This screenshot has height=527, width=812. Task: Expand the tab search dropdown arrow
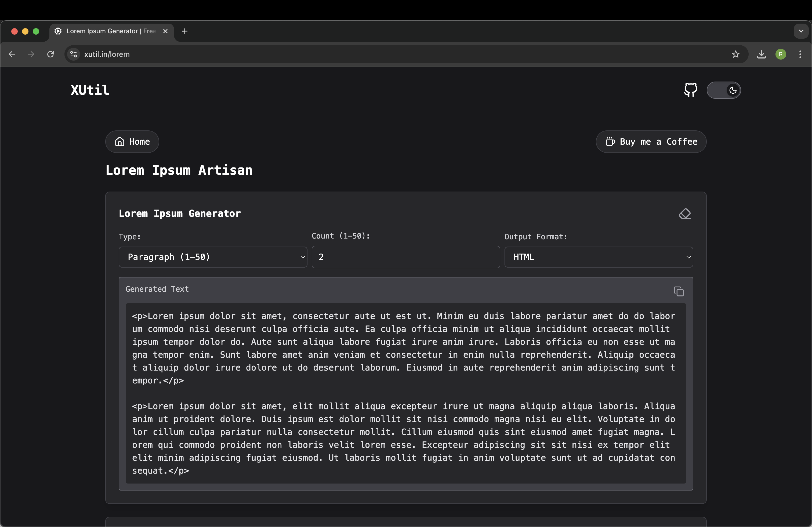point(801,31)
